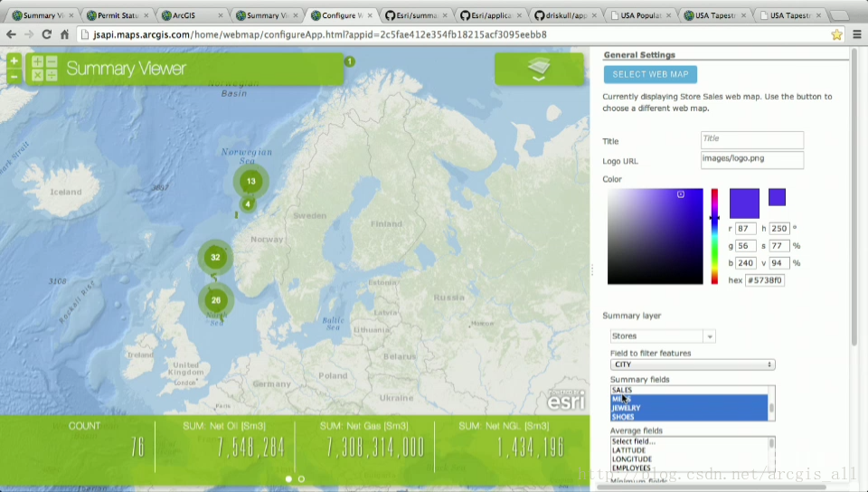Switch to the Esri/application GitHub tab

point(490,15)
